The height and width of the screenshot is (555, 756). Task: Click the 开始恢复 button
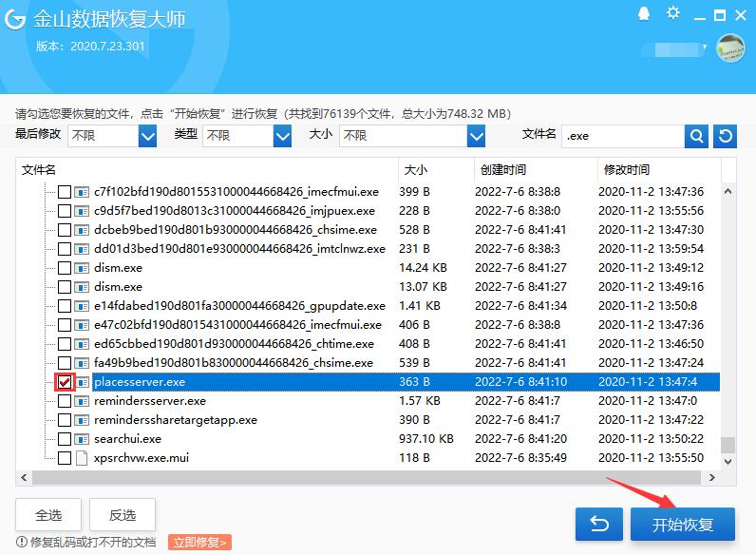point(683,524)
